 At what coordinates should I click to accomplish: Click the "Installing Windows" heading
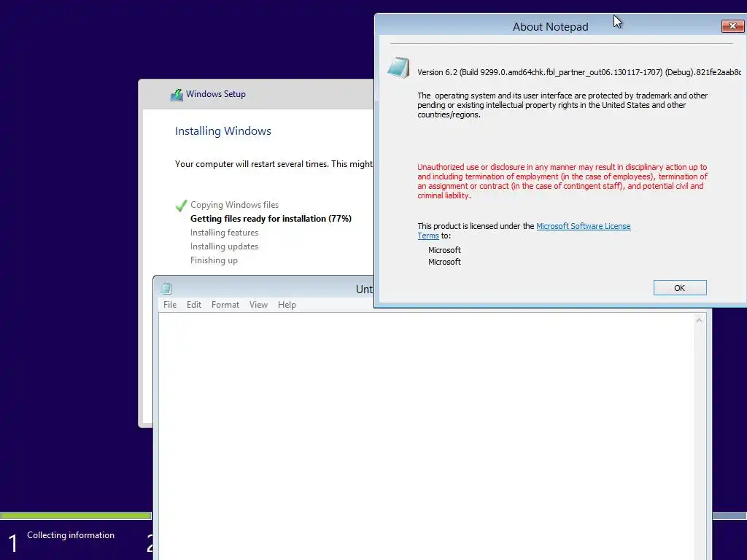click(x=223, y=131)
